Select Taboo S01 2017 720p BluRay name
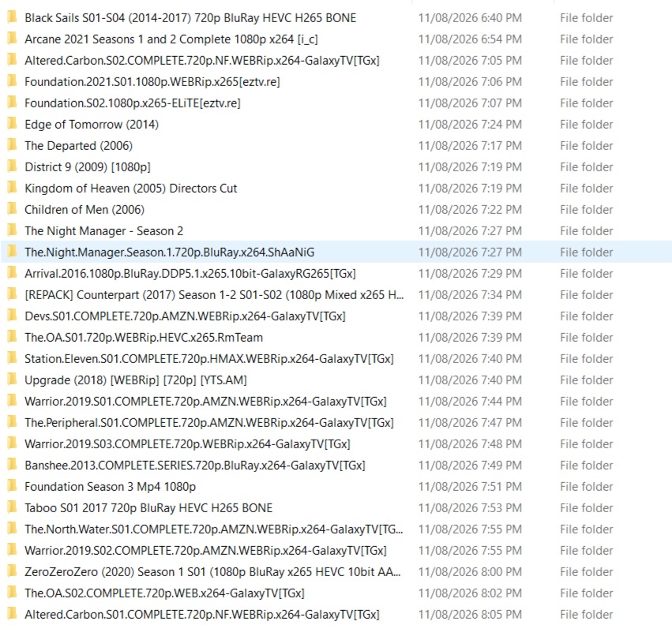This screenshot has height=625, width=672. 148,508
